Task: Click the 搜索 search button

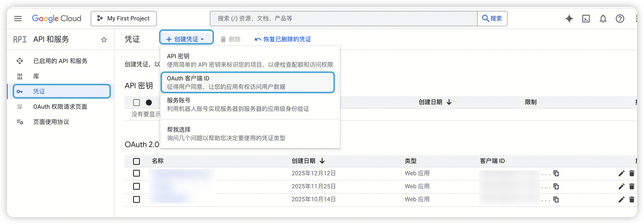Action: pos(492,18)
